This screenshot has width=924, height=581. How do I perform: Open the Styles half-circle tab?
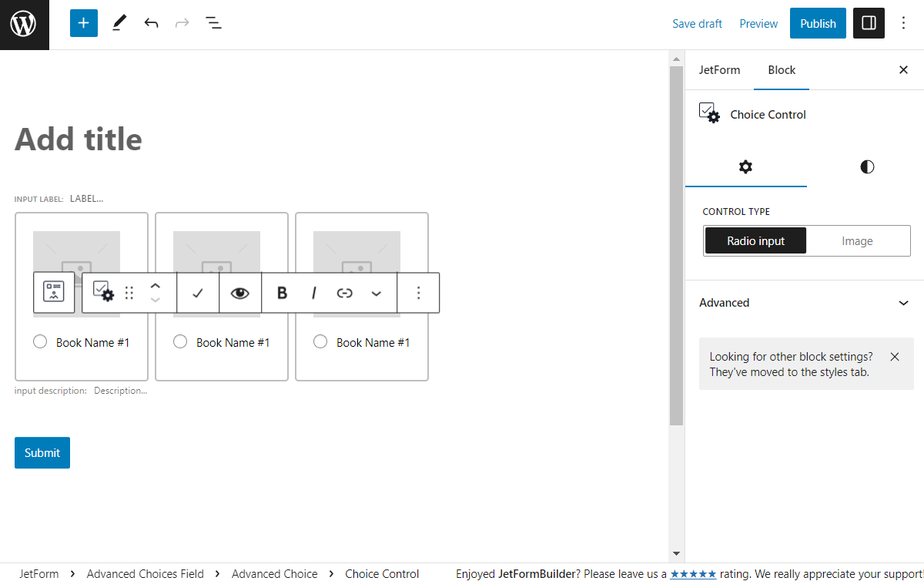(867, 167)
